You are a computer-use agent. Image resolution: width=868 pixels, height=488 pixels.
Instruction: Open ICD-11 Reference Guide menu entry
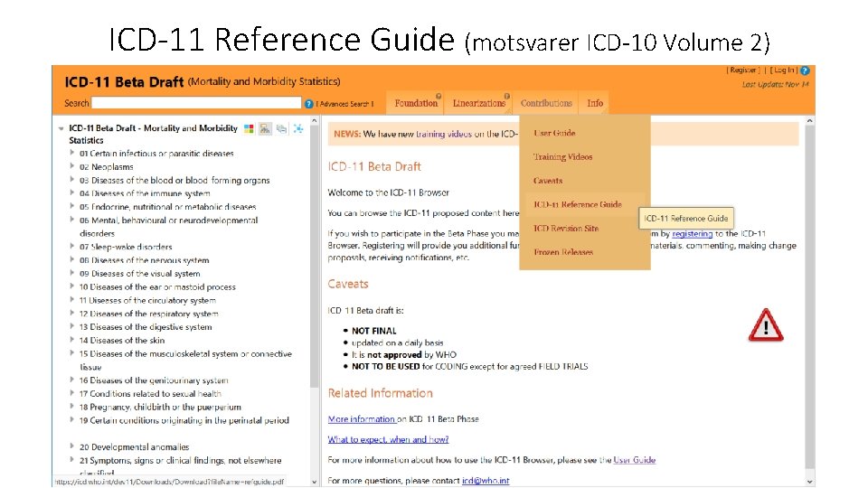[578, 204]
